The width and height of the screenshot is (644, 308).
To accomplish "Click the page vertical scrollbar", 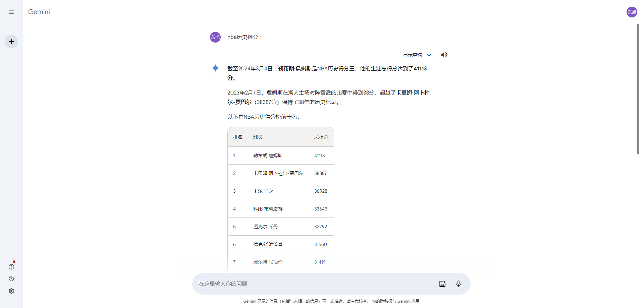I will point(638,89).
